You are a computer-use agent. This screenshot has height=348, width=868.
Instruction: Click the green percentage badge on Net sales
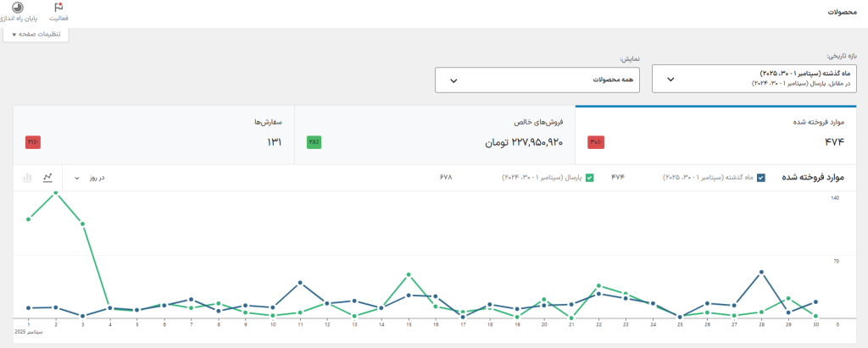click(x=314, y=141)
